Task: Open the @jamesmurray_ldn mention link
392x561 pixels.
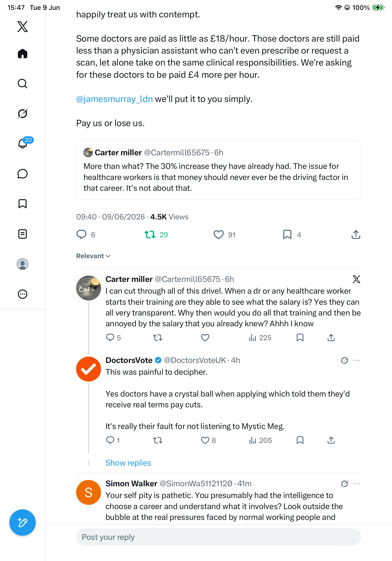Action: coord(114,99)
